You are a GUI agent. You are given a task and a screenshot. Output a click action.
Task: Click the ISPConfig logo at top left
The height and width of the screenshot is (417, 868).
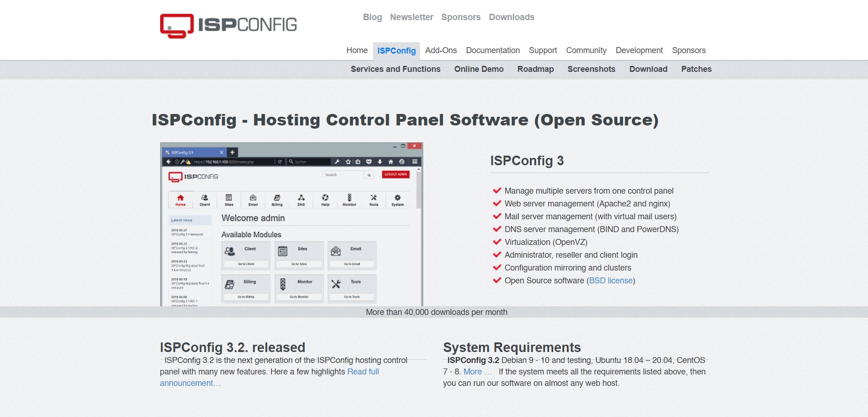point(228,25)
